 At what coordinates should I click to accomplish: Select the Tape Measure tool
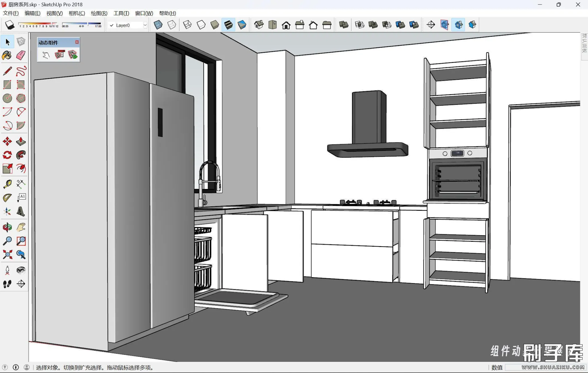pos(7,184)
